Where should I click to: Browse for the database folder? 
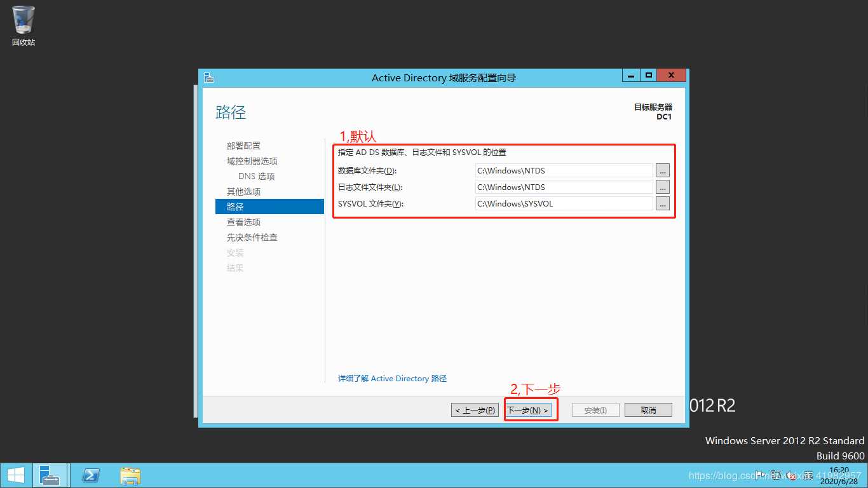point(663,170)
